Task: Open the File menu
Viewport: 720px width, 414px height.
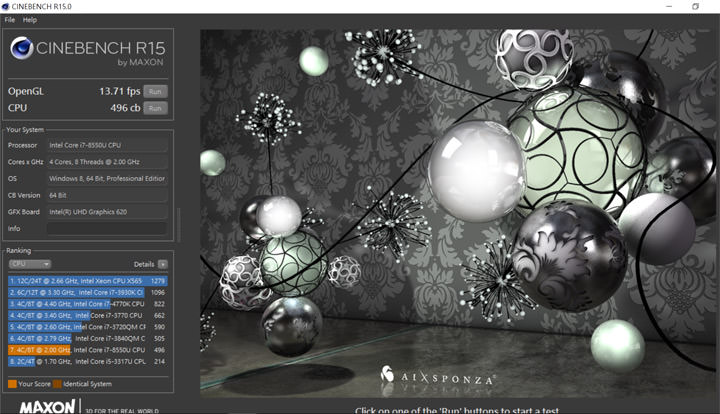Action: pos(10,19)
